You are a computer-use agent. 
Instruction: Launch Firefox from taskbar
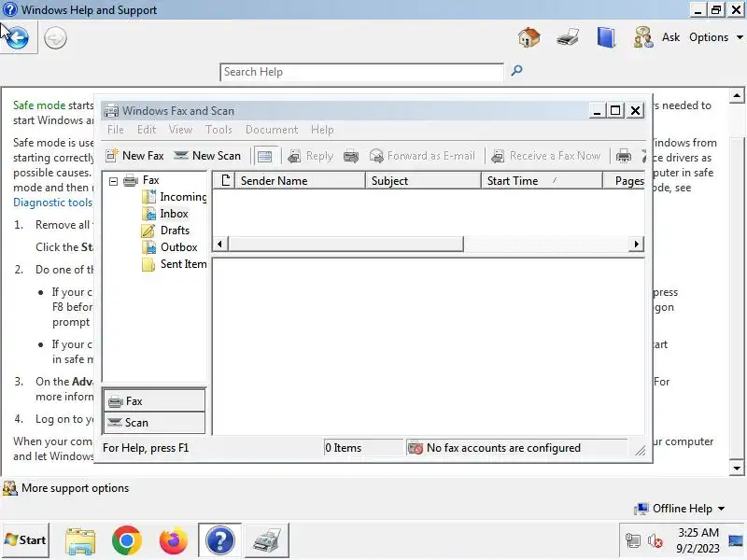click(173, 540)
